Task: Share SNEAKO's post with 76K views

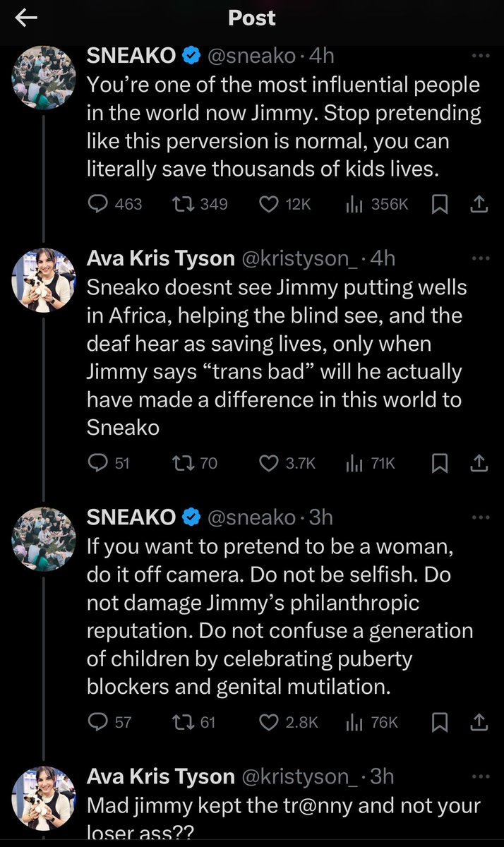Action: tap(479, 722)
